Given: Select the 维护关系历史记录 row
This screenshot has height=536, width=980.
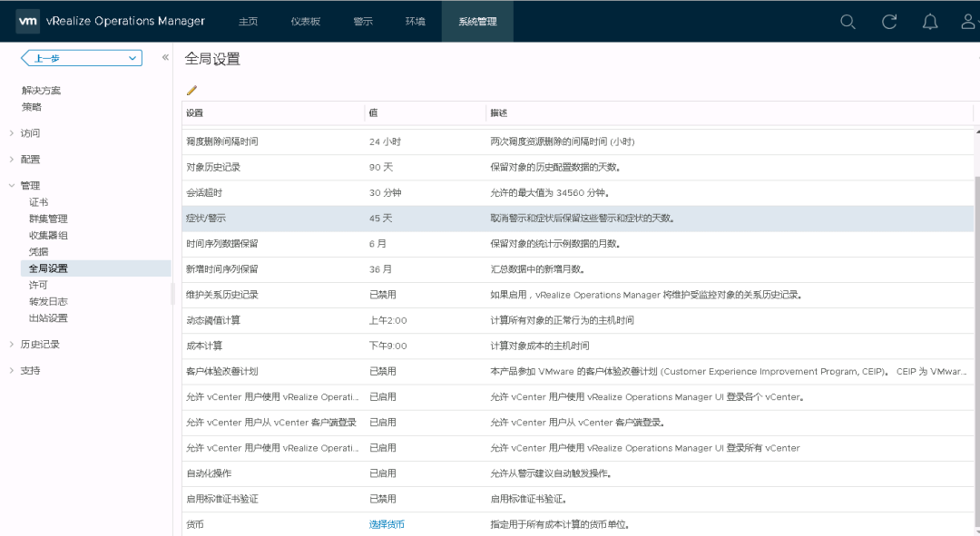Looking at the screenshot, I should click(578, 295).
